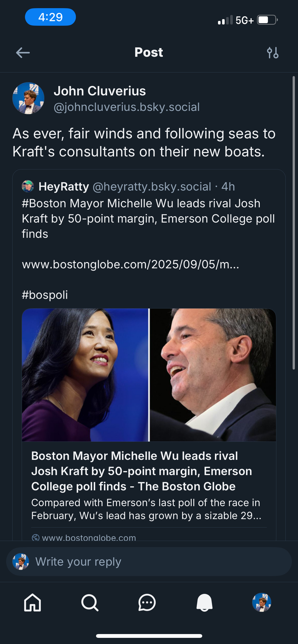
Task: Go to Home feed tab
Action: (x=33, y=602)
